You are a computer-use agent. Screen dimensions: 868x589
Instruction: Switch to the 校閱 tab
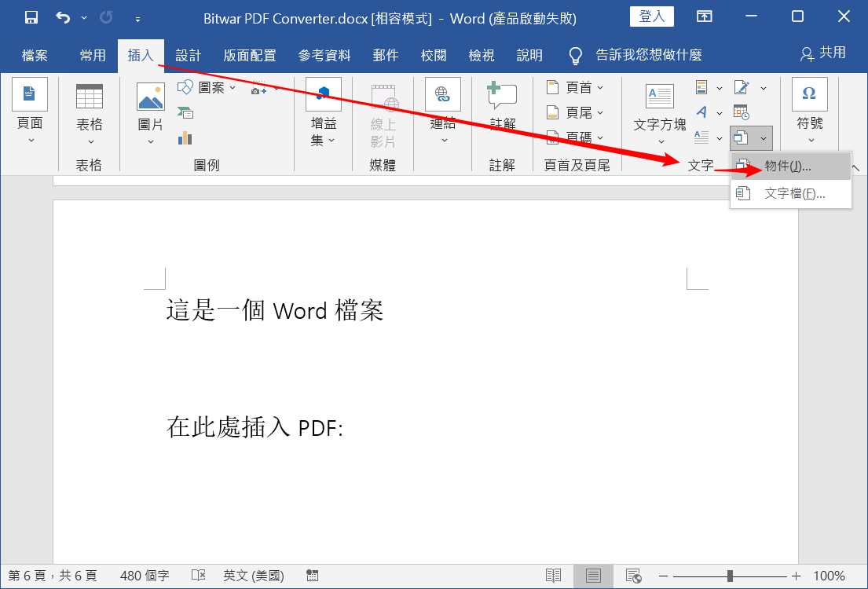click(434, 55)
